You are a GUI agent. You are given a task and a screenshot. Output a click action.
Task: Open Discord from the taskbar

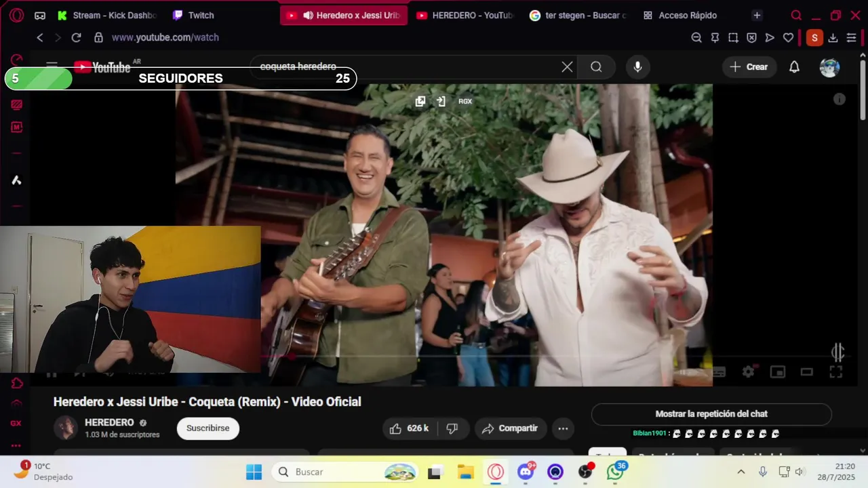[526, 472]
